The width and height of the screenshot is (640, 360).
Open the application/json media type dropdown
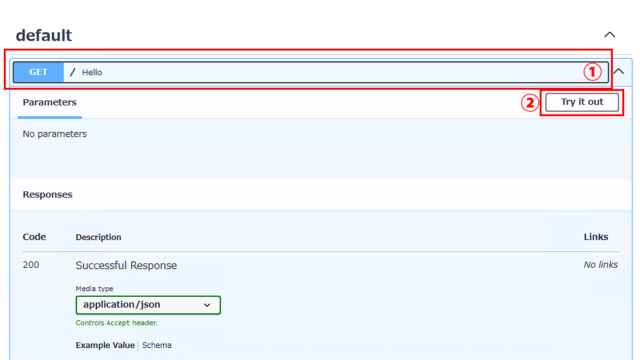[148, 305]
